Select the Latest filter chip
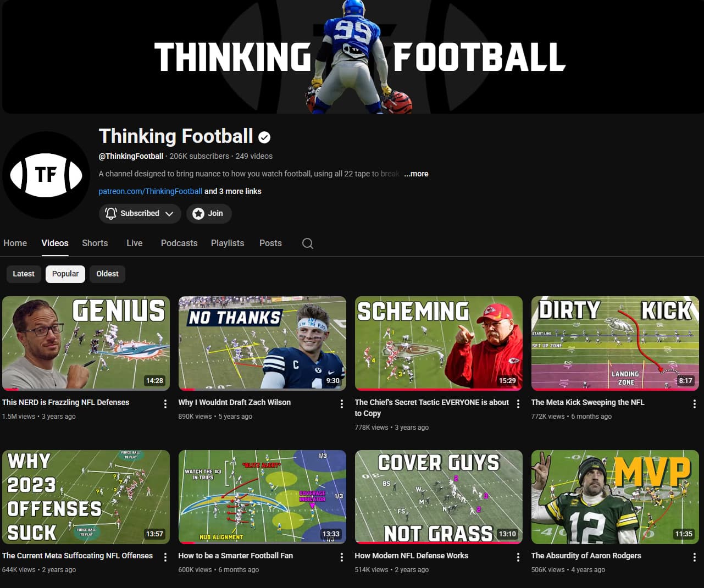Screen dimensions: 704x588 (23, 274)
